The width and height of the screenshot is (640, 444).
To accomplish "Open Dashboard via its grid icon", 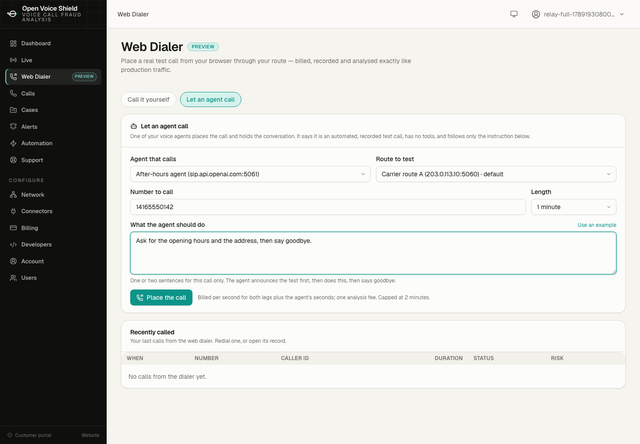I will [x=13, y=43].
